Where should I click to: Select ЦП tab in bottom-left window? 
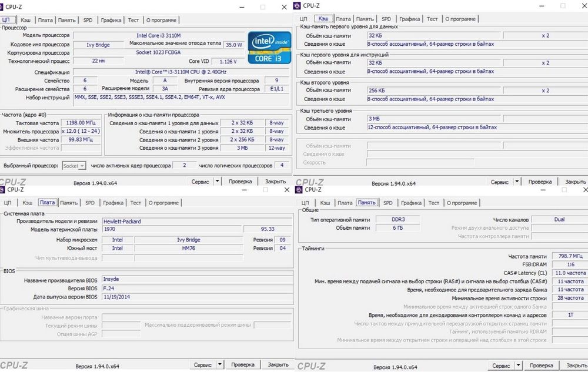pos(8,203)
